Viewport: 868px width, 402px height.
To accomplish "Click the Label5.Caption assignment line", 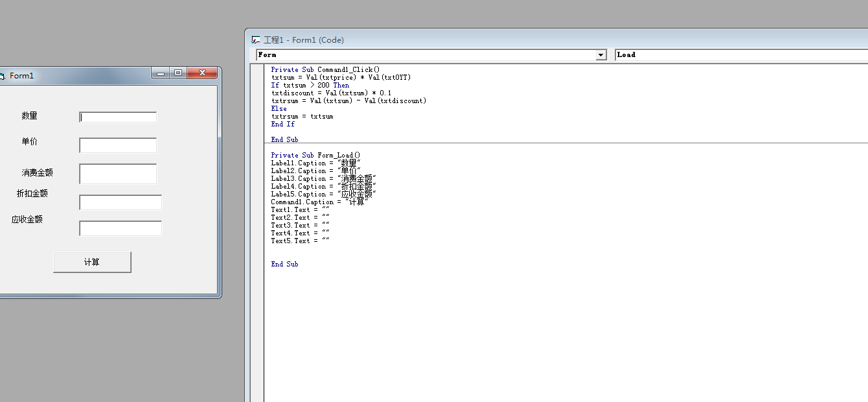I will click(x=324, y=194).
